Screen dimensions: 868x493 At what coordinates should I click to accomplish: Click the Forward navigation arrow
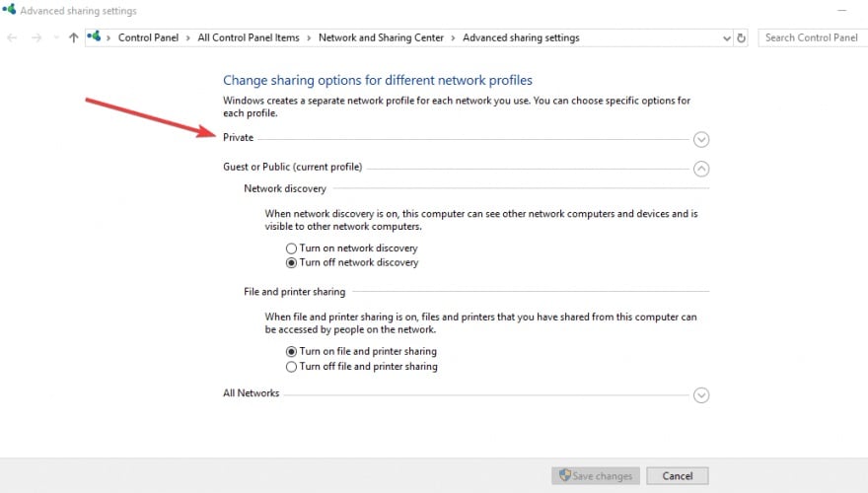pos(36,37)
